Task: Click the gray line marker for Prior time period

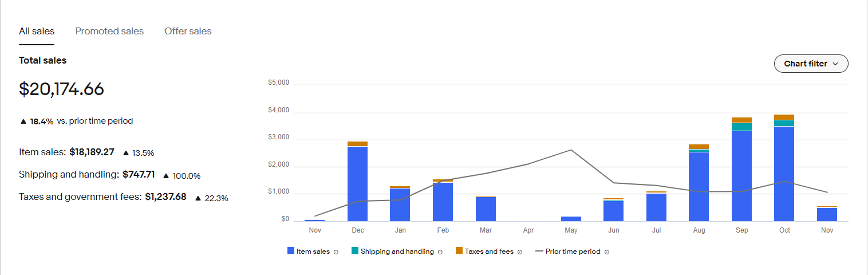Action: pos(539,251)
